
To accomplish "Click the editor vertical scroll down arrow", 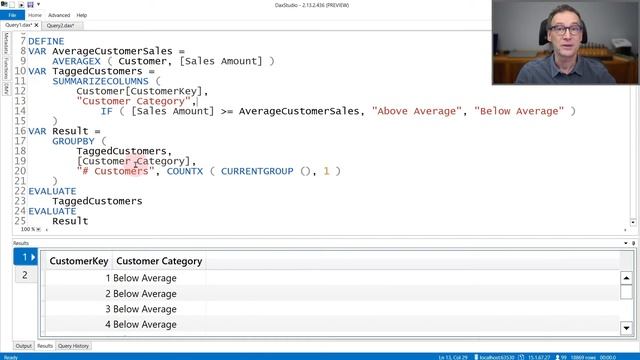I will point(633,222).
